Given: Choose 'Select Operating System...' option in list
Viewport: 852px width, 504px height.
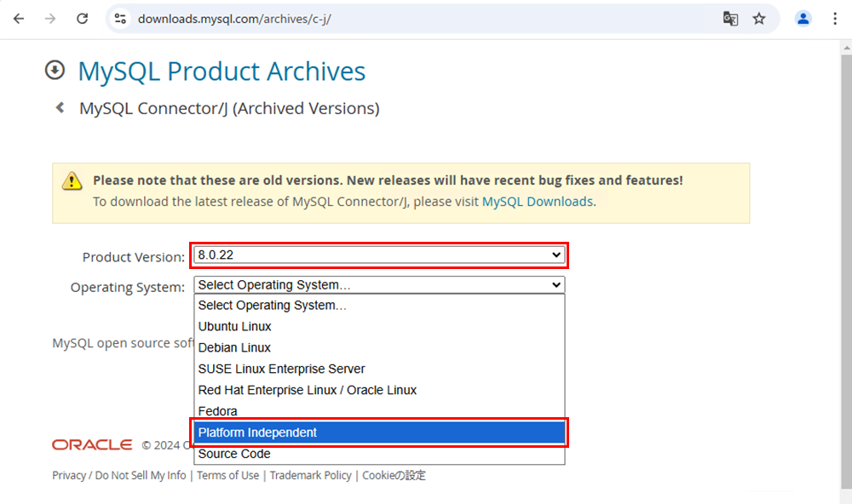Looking at the screenshot, I should coord(379,306).
